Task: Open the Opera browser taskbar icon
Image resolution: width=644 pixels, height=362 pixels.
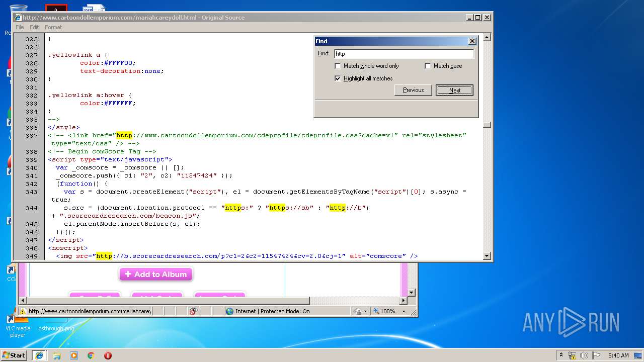Action: (x=108, y=355)
